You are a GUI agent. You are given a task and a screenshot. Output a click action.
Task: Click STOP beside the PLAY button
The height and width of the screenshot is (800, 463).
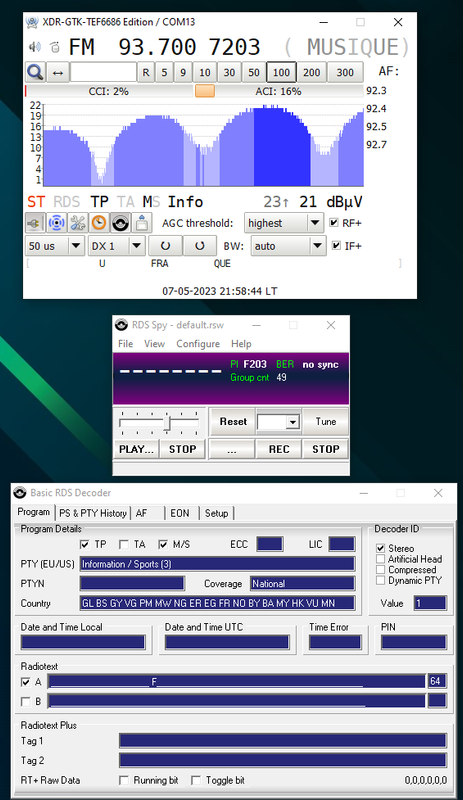click(x=182, y=449)
